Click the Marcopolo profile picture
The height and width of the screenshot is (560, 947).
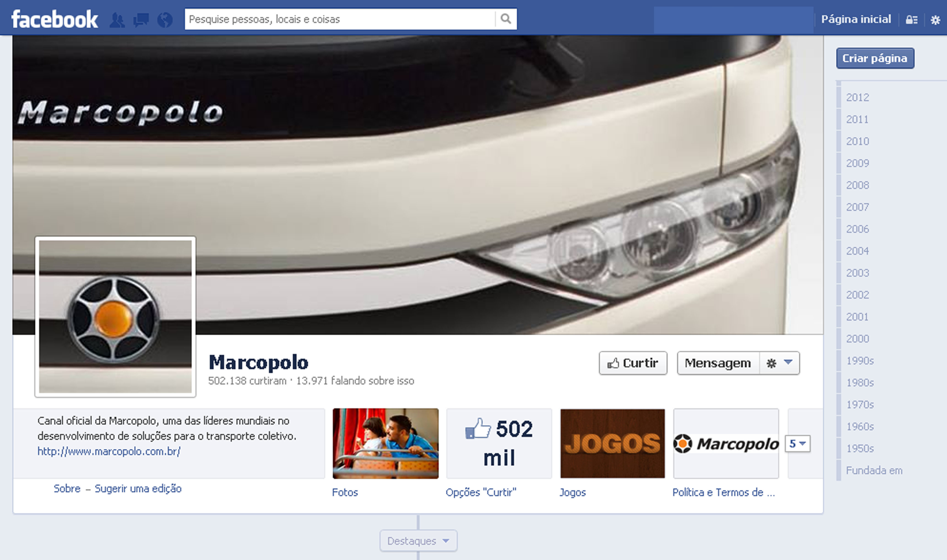(x=115, y=317)
